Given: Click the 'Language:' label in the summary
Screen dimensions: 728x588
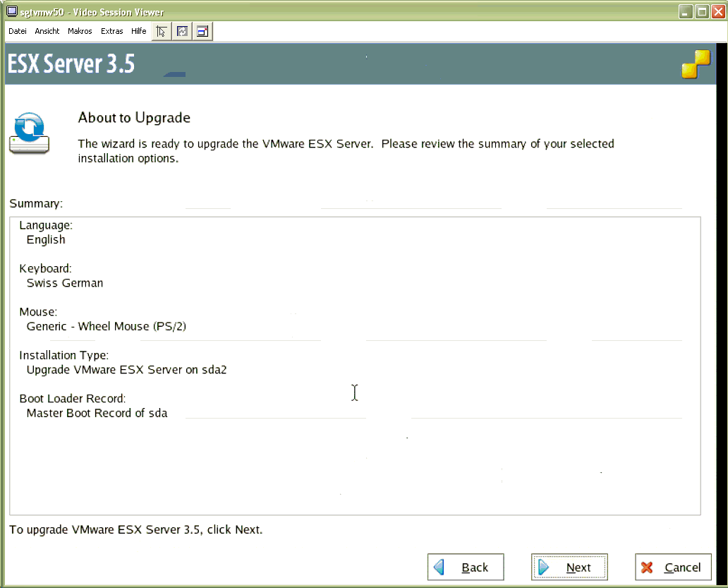Looking at the screenshot, I should 46,225.
